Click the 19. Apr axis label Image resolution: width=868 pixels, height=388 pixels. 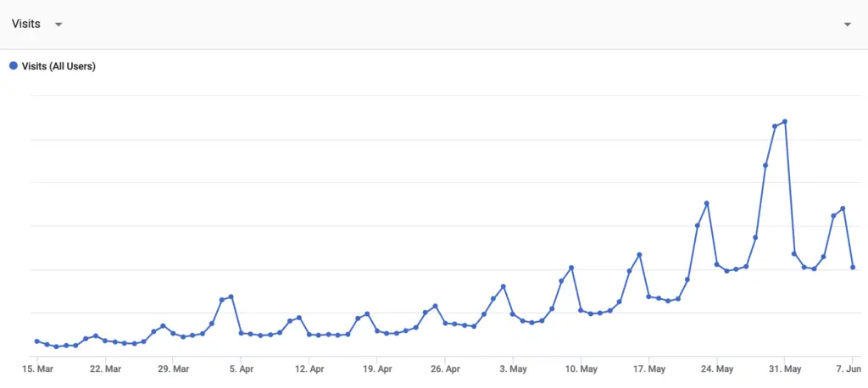tap(377, 369)
